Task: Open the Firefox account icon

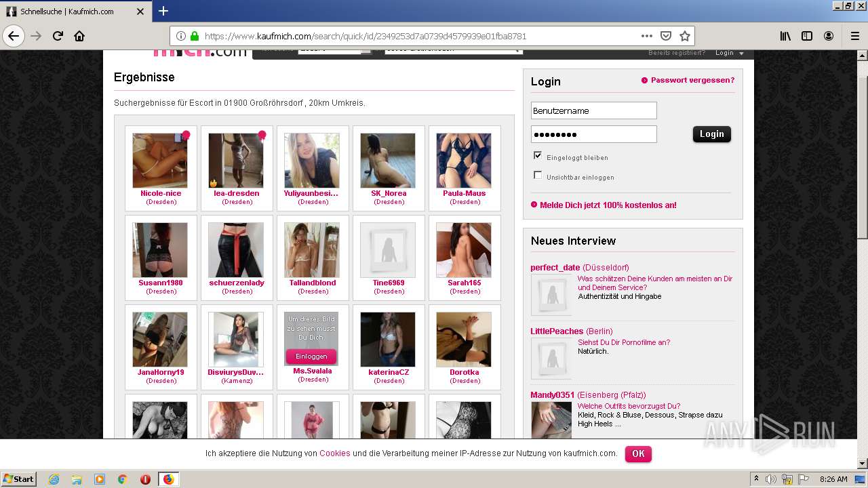Action: 829,36
